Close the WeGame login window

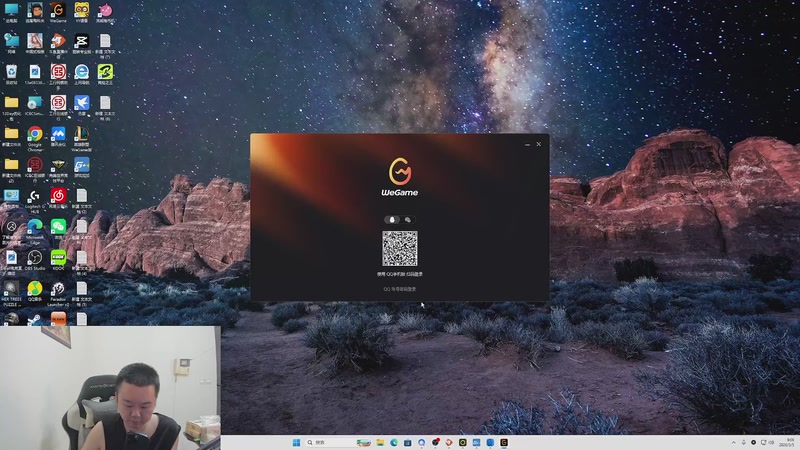(539, 144)
